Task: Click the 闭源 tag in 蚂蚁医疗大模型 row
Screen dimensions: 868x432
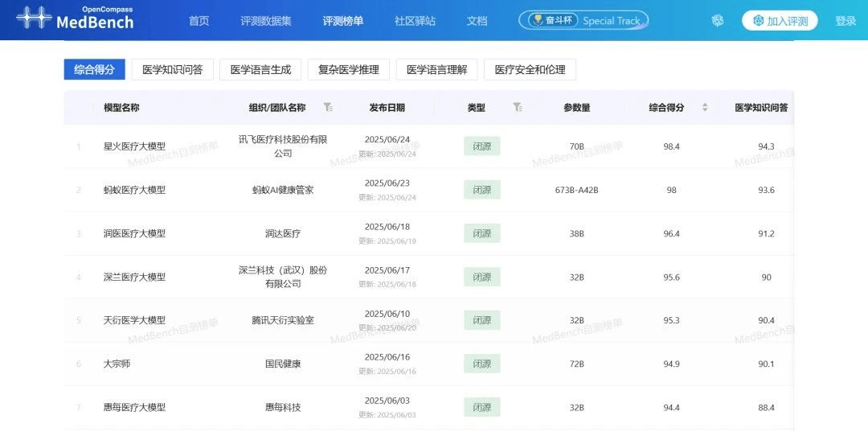Action: [482, 190]
